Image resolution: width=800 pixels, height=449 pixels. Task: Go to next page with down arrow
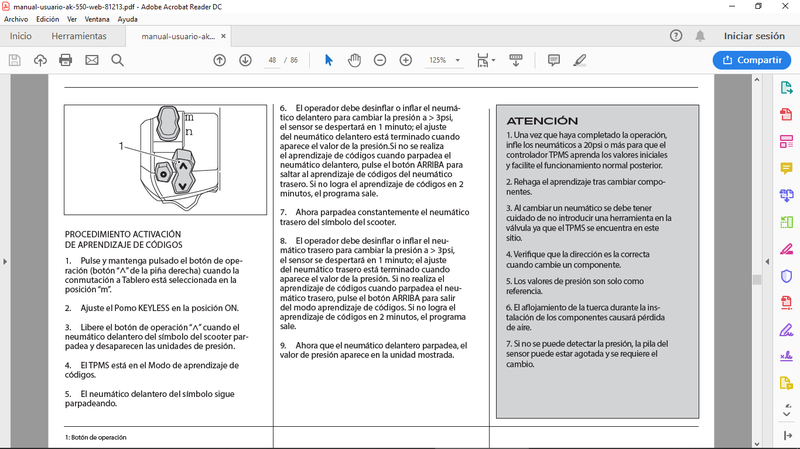pyautogui.click(x=245, y=60)
